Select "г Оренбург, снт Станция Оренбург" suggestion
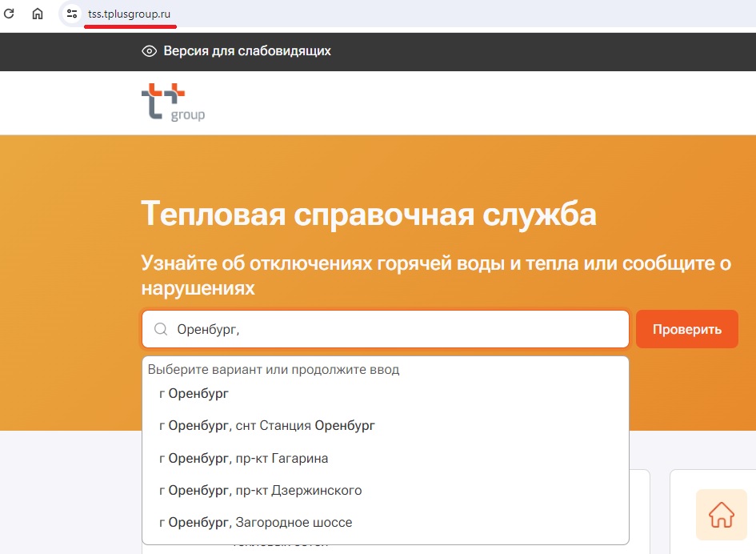The image size is (756, 554). click(x=267, y=426)
